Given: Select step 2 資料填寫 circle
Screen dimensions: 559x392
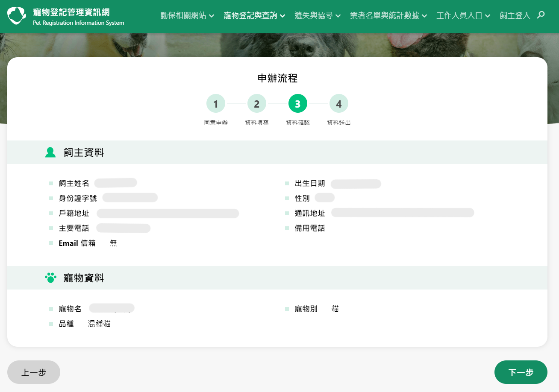Looking at the screenshot, I should 257,103.
